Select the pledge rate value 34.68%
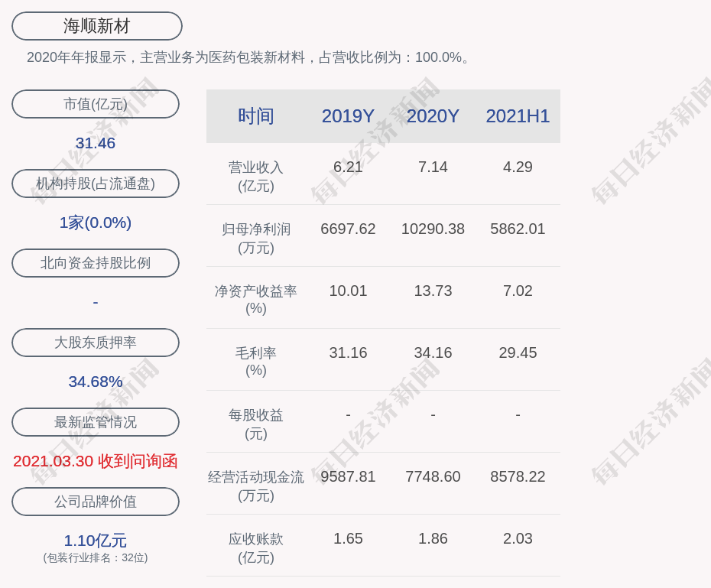 click(96, 382)
